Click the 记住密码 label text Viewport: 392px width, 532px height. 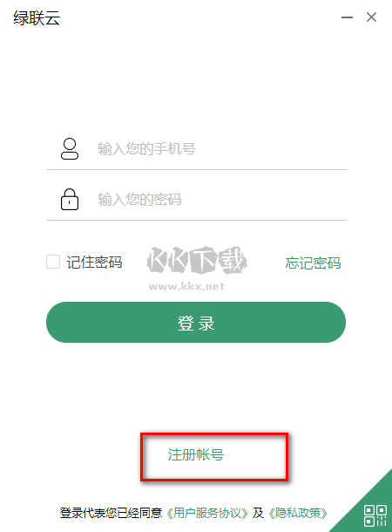94,263
